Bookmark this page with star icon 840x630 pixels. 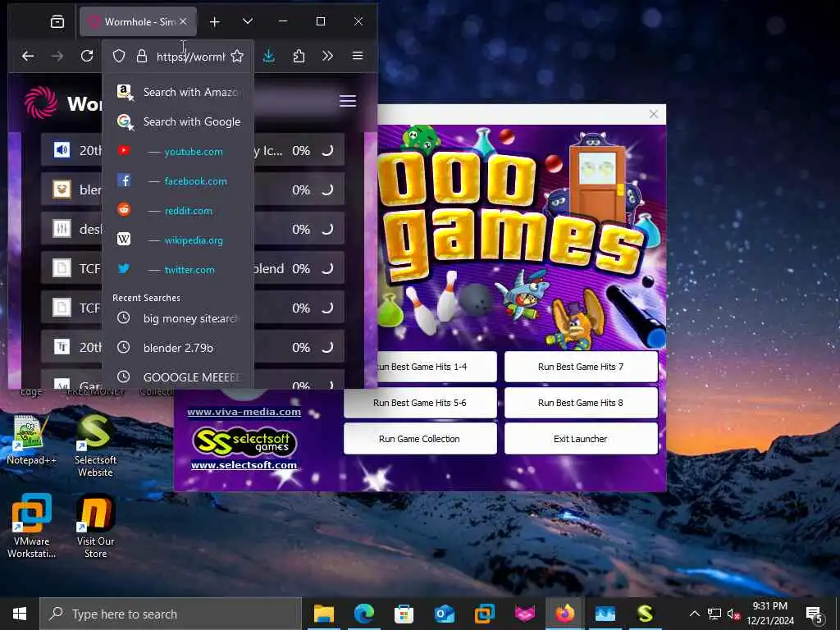(237, 57)
